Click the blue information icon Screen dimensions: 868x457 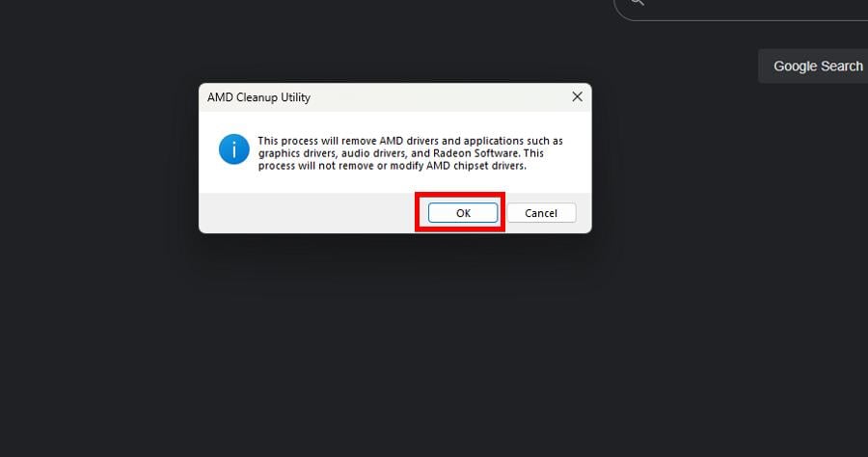pyautogui.click(x=233, y=148)
